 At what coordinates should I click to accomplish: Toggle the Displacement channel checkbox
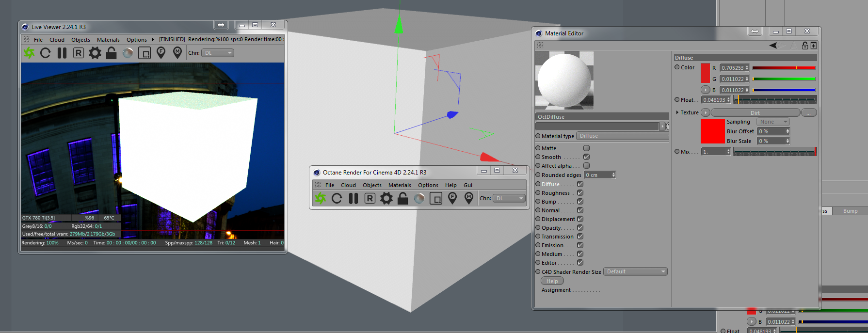click(580, 219)
